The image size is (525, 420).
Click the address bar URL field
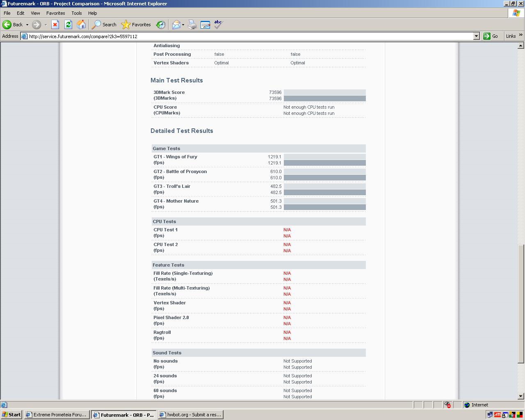pyautogui.click(x=250, y=36)
